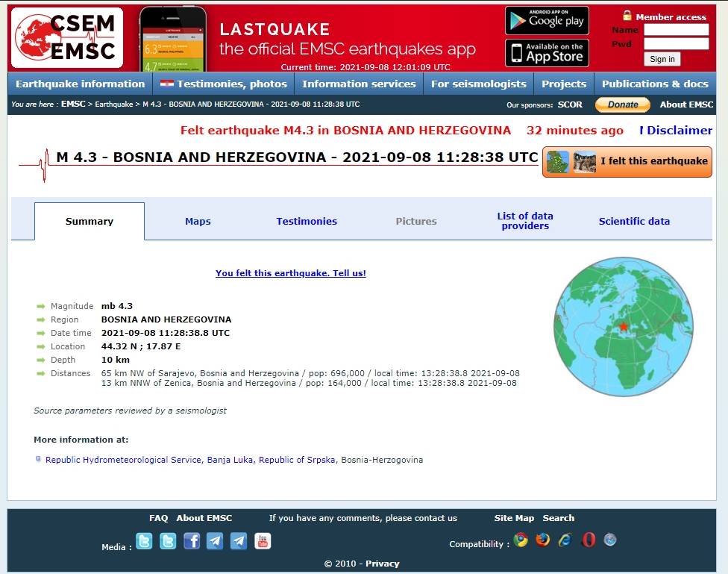Click the globe location map thumbnail
Screen dimensions: 728x574
(624, 327)
